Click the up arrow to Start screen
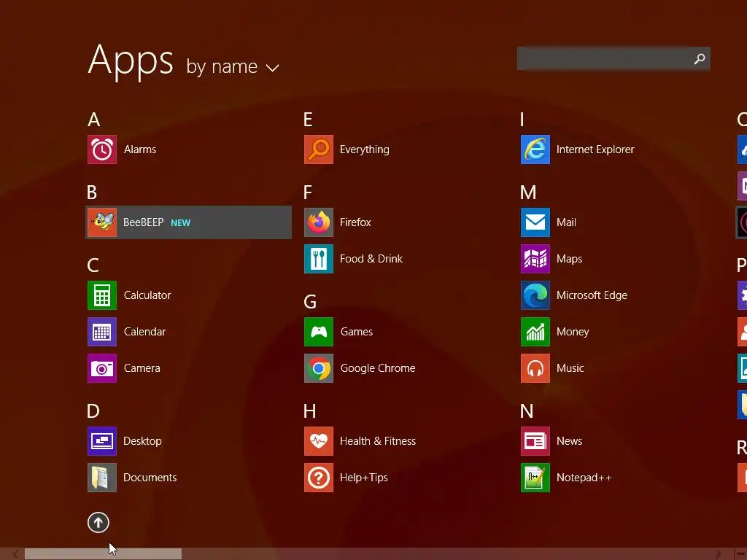 (x=98, y=522)
